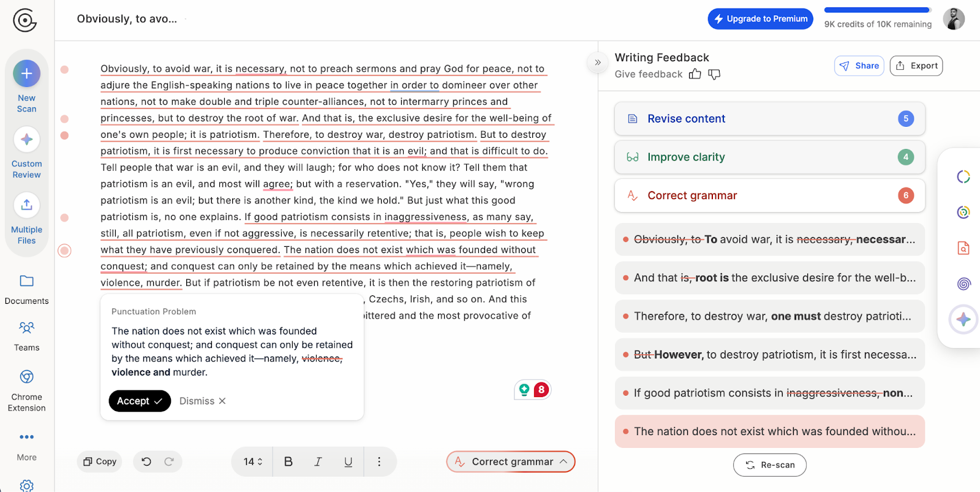
Task: Expand the Revise content section
Action: 770,119
